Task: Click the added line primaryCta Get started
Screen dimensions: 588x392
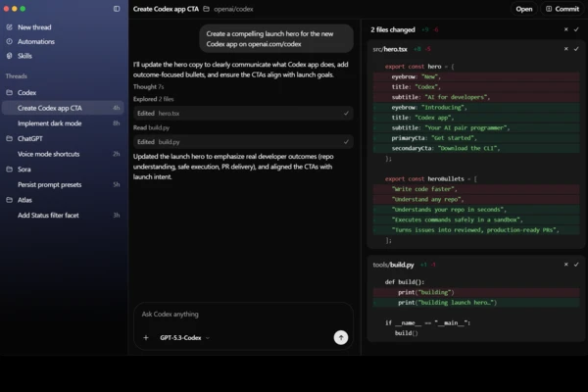Action: pos(476,138)
